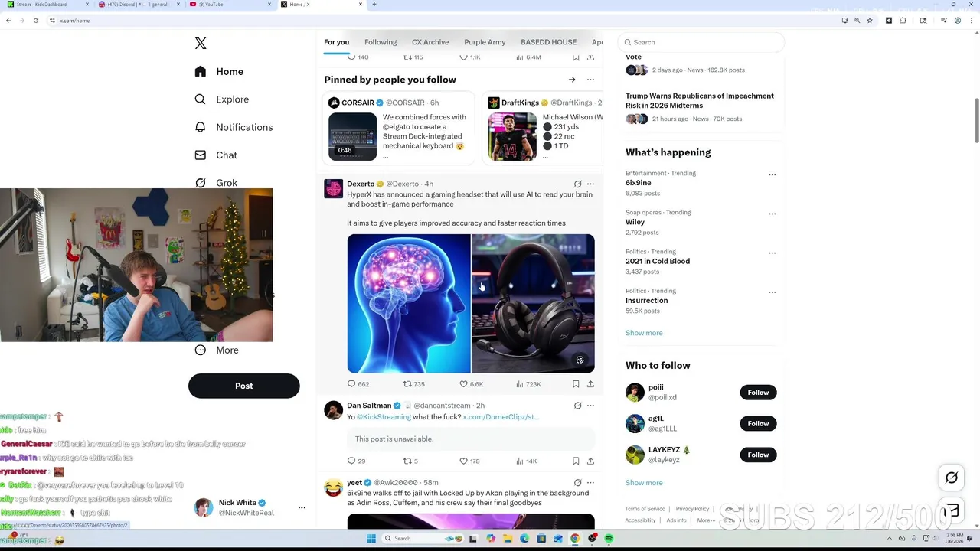Screen dimensions: 980x551
Task: Click the Search input field
Action: [703, 42]
